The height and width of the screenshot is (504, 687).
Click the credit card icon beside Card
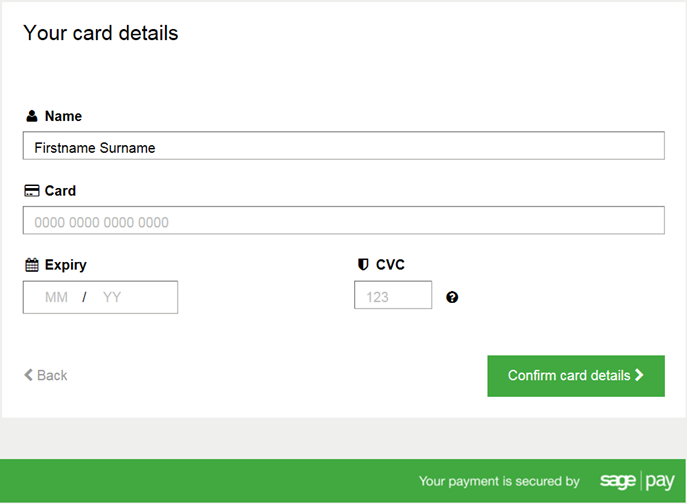32,191
